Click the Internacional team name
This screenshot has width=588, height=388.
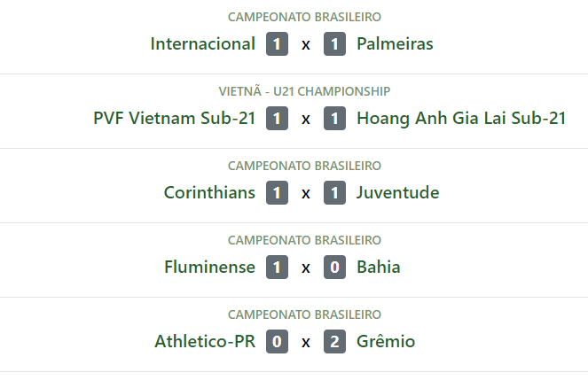(x=202, y=43)
